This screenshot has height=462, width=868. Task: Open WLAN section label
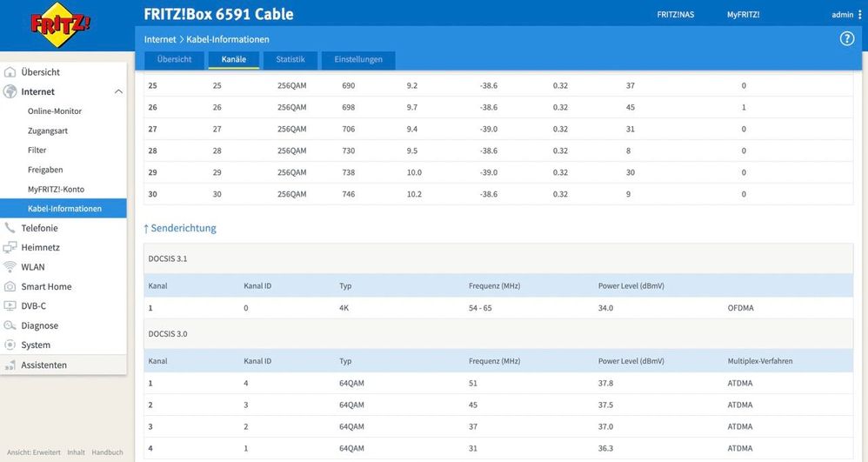(33, 267)
